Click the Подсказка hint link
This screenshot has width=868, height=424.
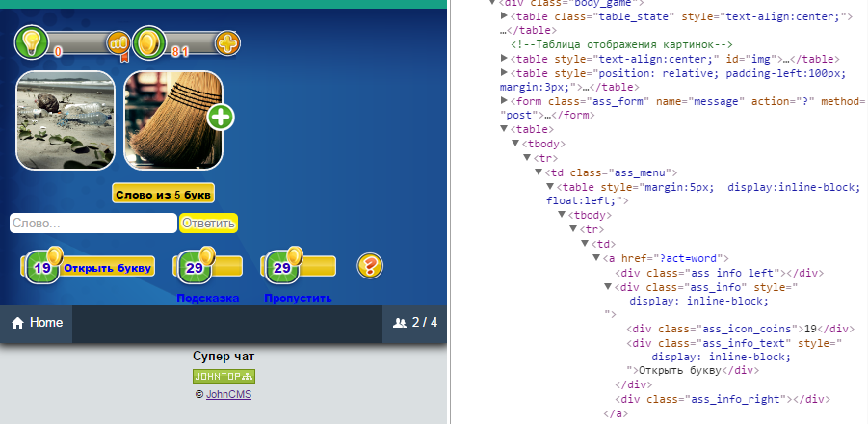tap(207, 298)
